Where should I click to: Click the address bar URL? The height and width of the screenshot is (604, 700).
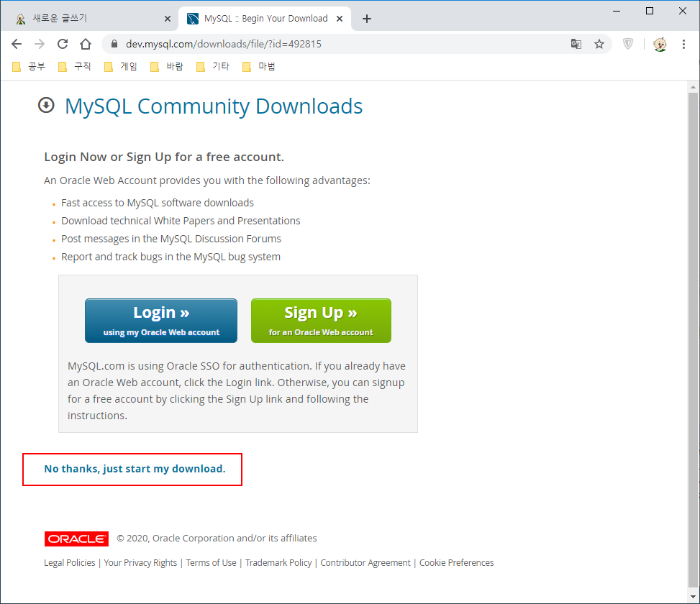pyautogui.click(x=224, y=44)
